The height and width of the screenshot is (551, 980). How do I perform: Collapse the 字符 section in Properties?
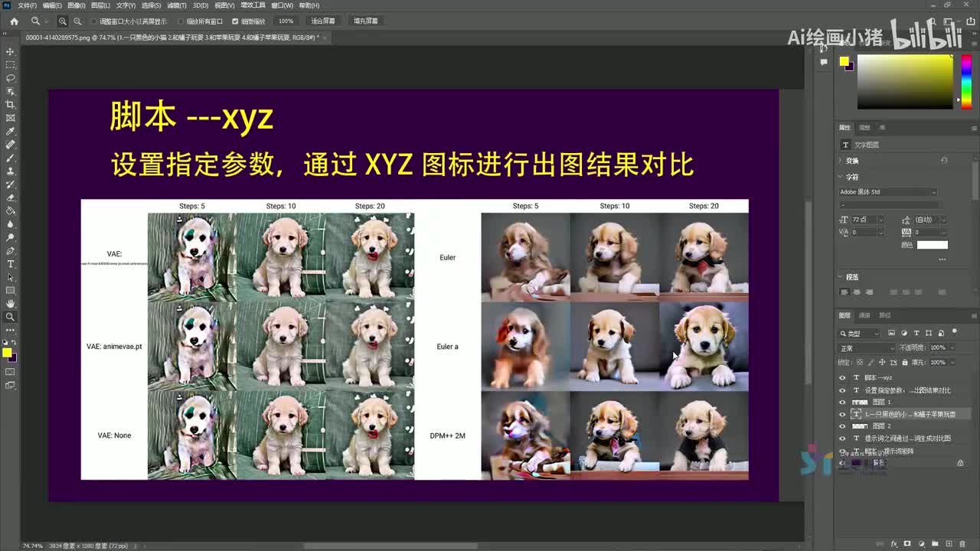841,177
